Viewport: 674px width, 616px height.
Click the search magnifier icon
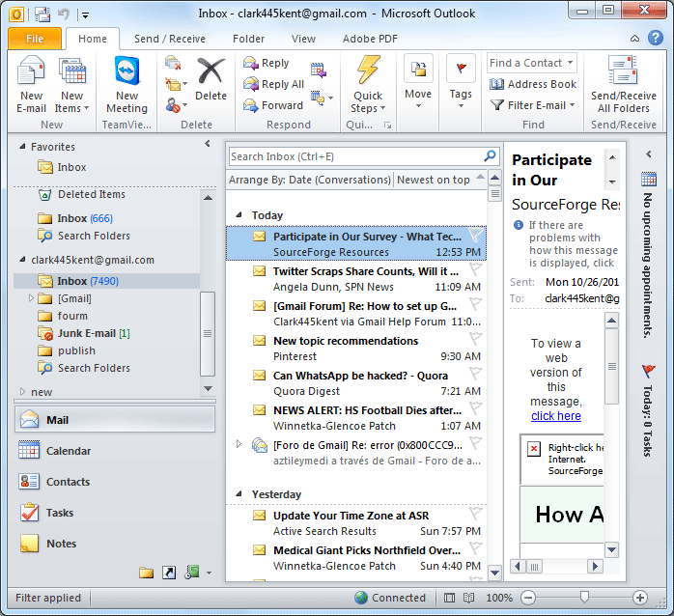pos(490,155)
